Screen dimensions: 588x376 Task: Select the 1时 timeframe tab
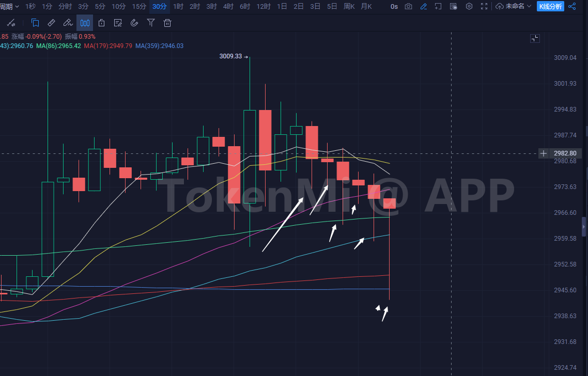coord(178,6)
